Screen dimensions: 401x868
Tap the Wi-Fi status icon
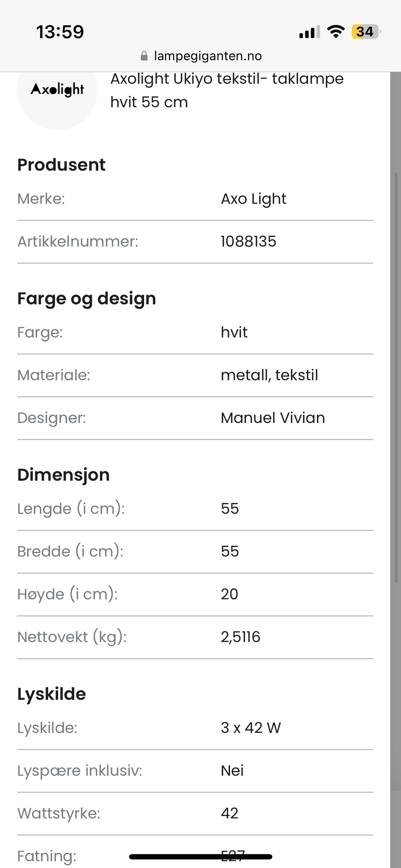pos(335,32)
